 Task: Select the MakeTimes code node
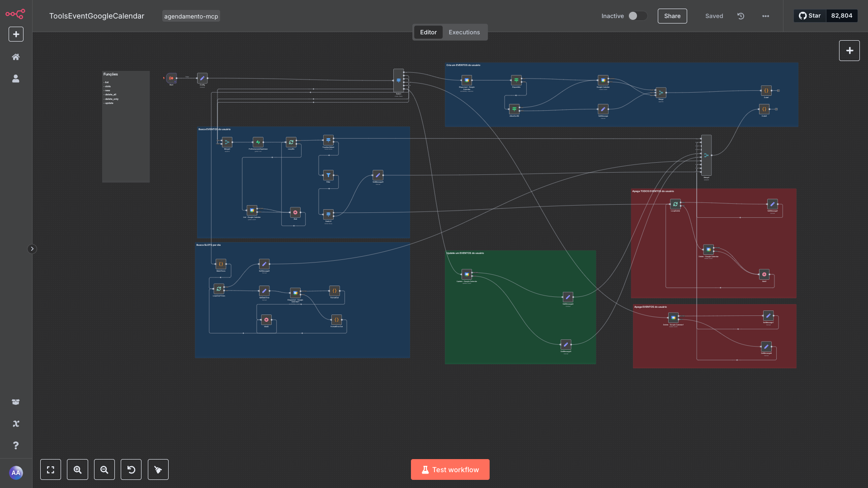221,264
